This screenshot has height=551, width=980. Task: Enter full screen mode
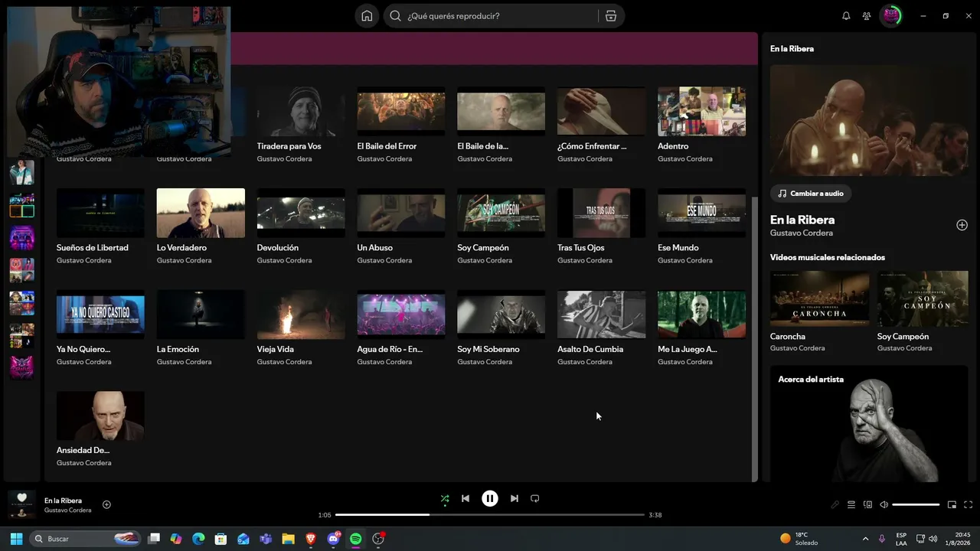968,505
